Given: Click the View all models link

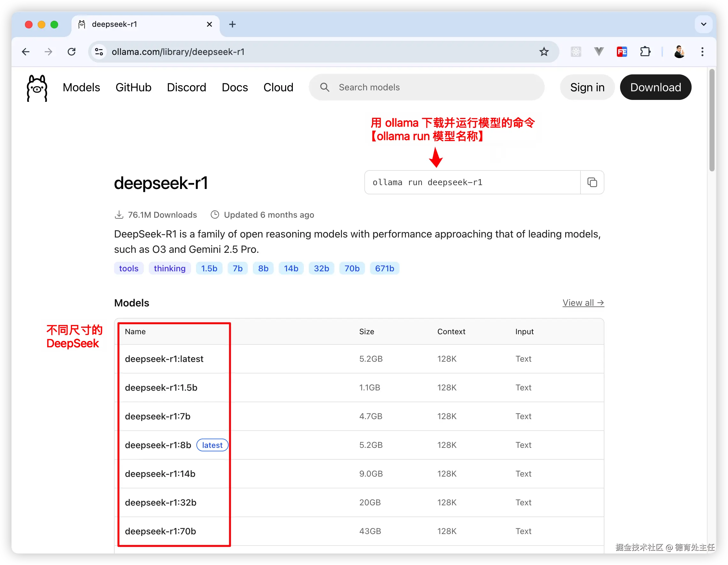Looking at the screenshot, I should click(583, 303).
